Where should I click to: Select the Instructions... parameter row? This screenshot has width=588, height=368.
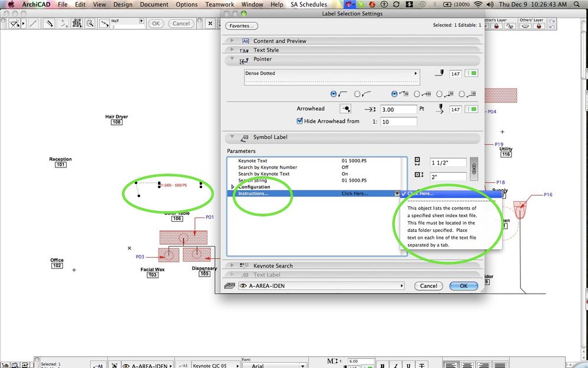tap(313, 193)
